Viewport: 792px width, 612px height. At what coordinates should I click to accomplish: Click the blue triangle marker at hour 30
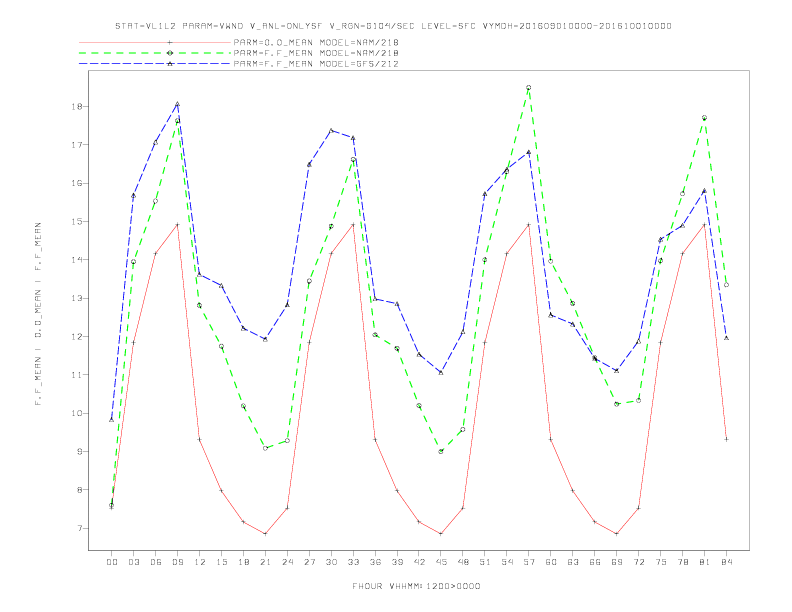point(331,130)
